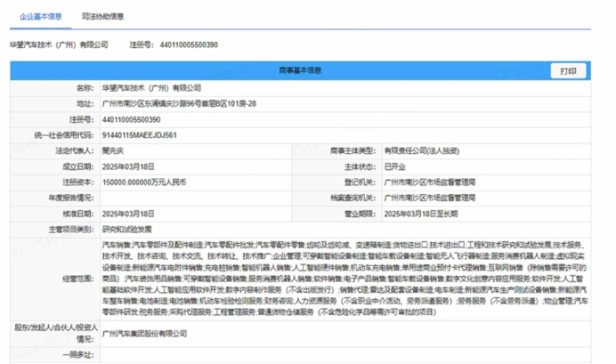Click the 经营范围 label
Screen dimensions: 616x364
pos(78,279)
